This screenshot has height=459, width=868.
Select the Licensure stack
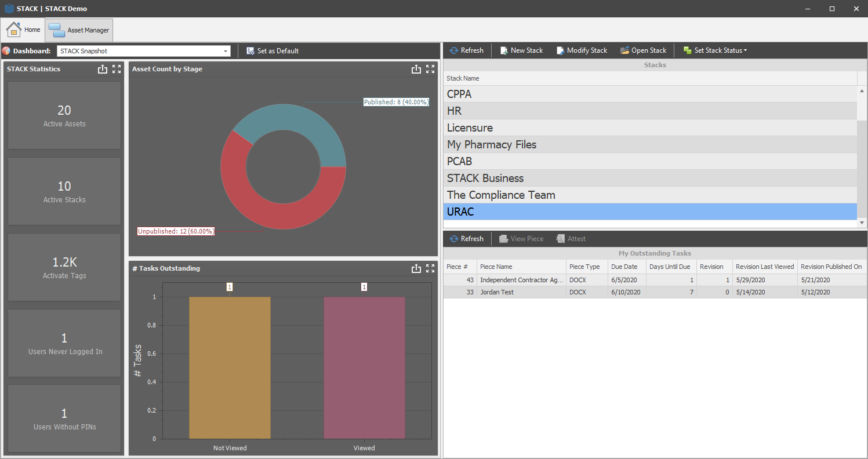650,128
